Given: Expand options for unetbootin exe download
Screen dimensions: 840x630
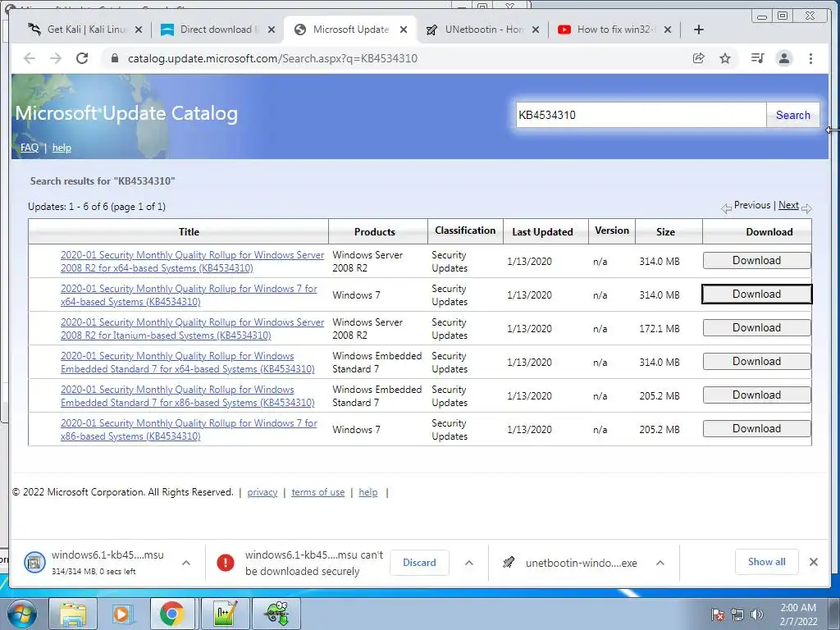Looking at the screenshot, I should tap(660, 563).
